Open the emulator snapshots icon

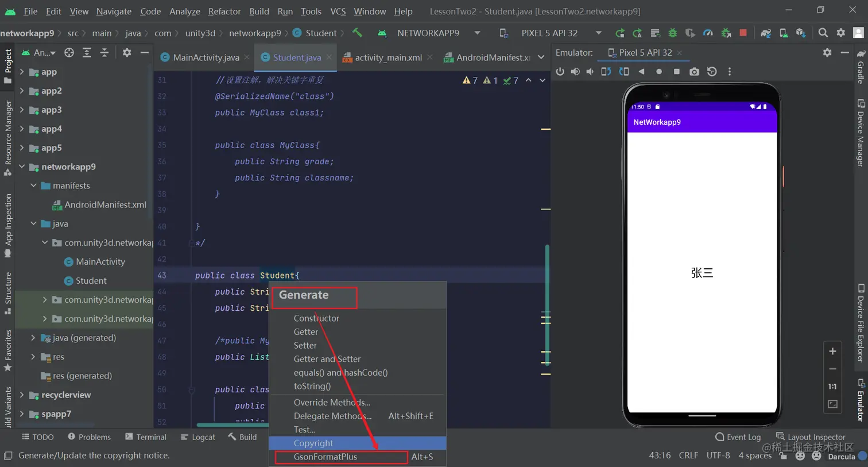click(x=712, y=72)
